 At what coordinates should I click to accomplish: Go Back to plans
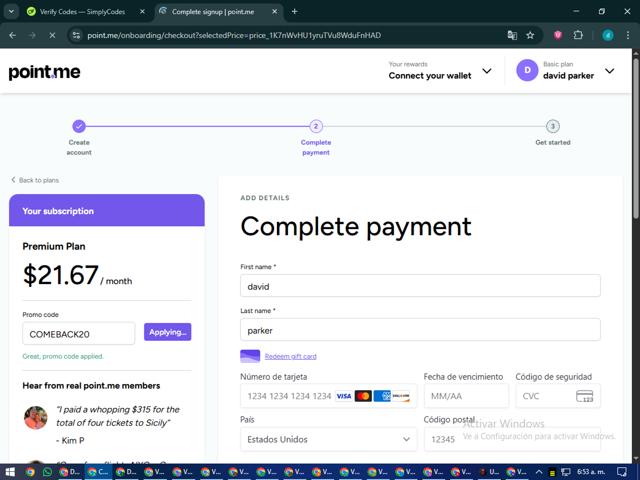(x=35, y=180)
